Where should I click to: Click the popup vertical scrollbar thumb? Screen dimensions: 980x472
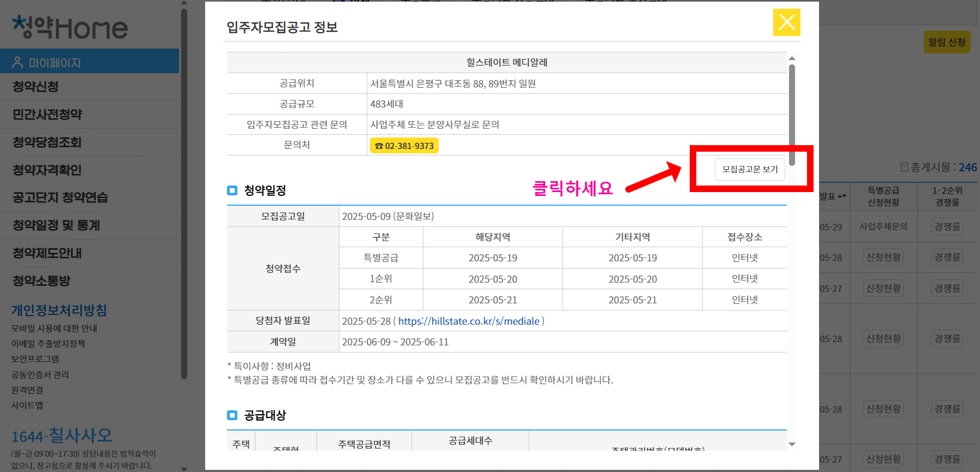click(x=792, y=115)
